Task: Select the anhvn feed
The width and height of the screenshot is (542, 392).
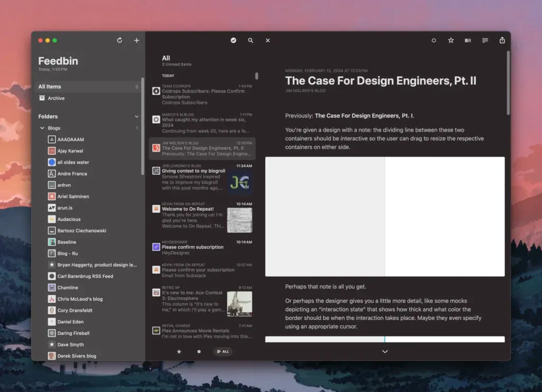Action: point(93,185)
